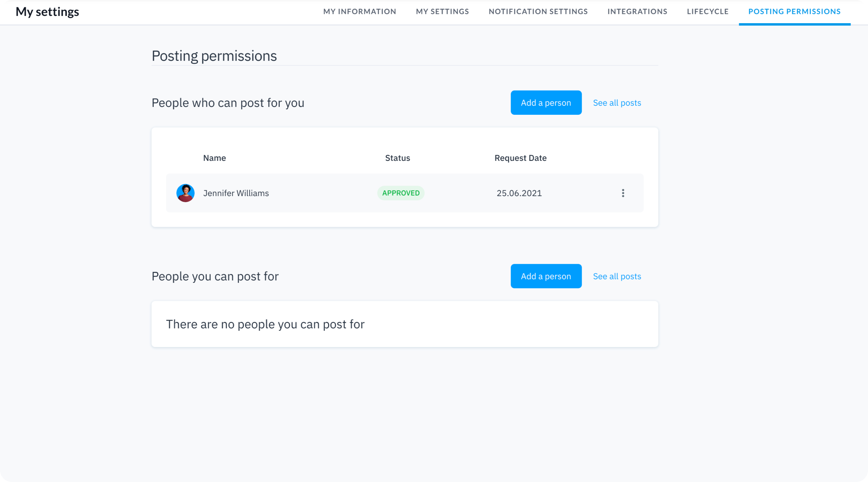Click the Status column header

click(x=397, y=158)
